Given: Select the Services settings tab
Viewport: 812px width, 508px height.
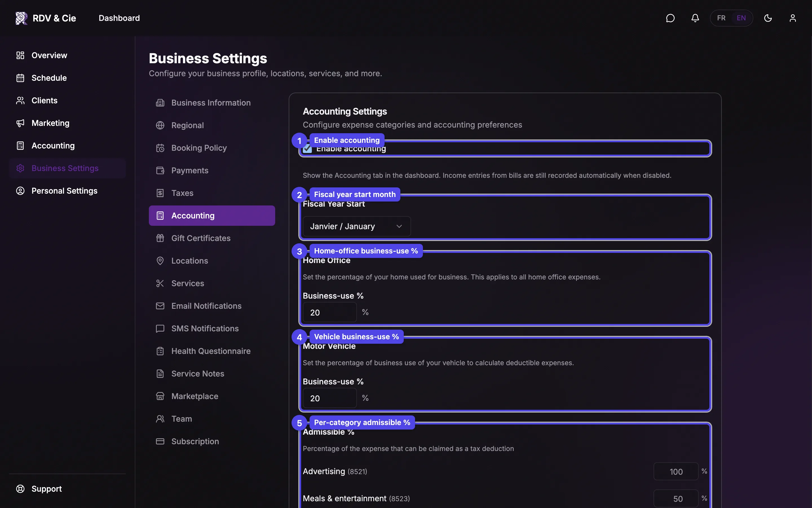Looking at the screenshot, I should pos(212,283).
